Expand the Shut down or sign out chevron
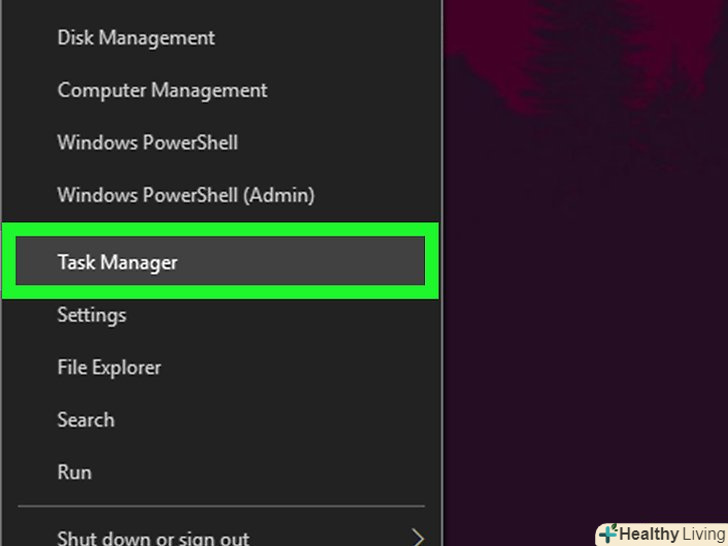The image size is (728, 546). [419, 538]
